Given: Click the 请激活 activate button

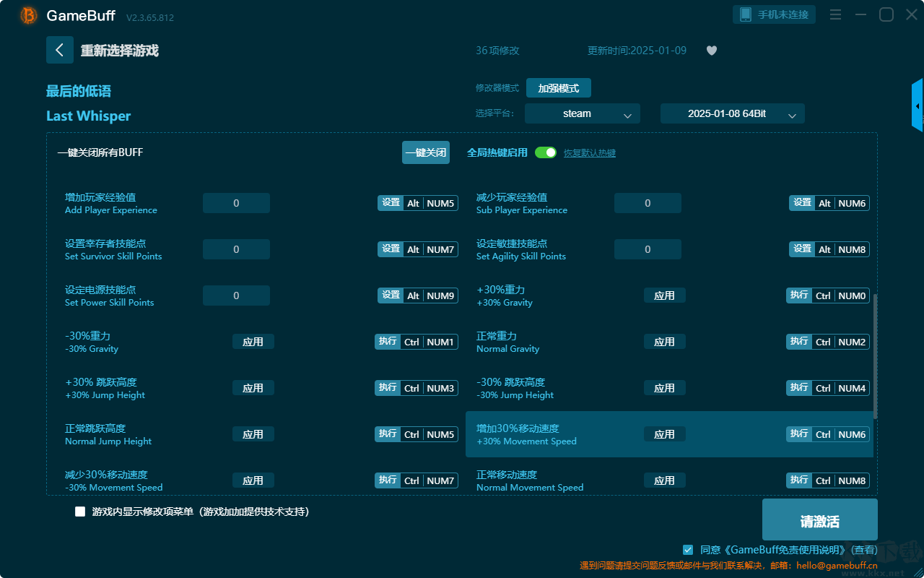Looking at the screenshot, I should (820, 520).
